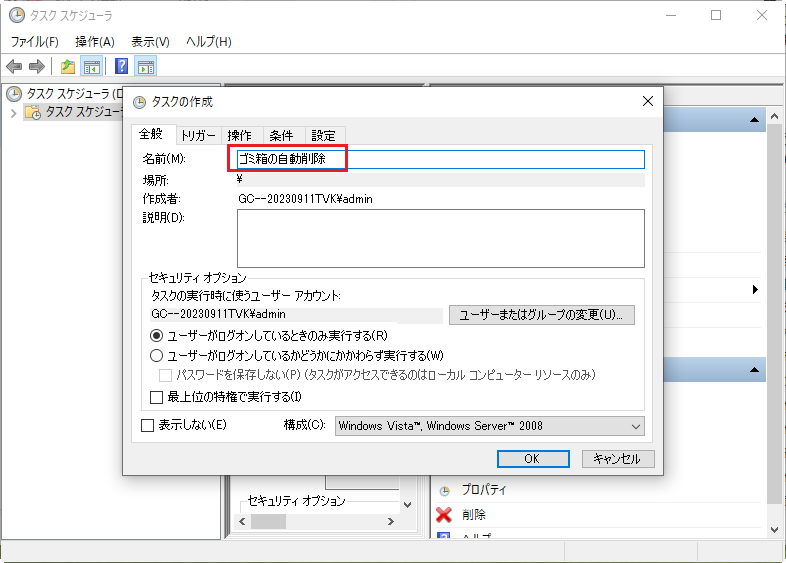Open the 操作(A) menu
786x563 pixels.
95,42
